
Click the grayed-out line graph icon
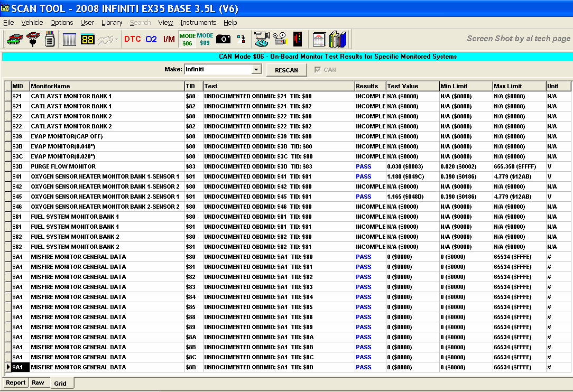pos(106,40)
